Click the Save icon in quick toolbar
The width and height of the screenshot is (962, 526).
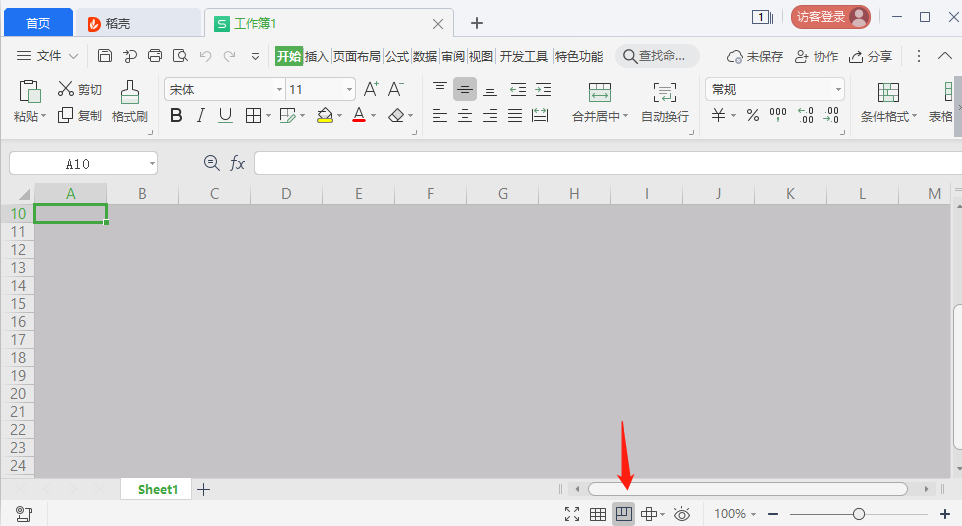coord(105,56)
